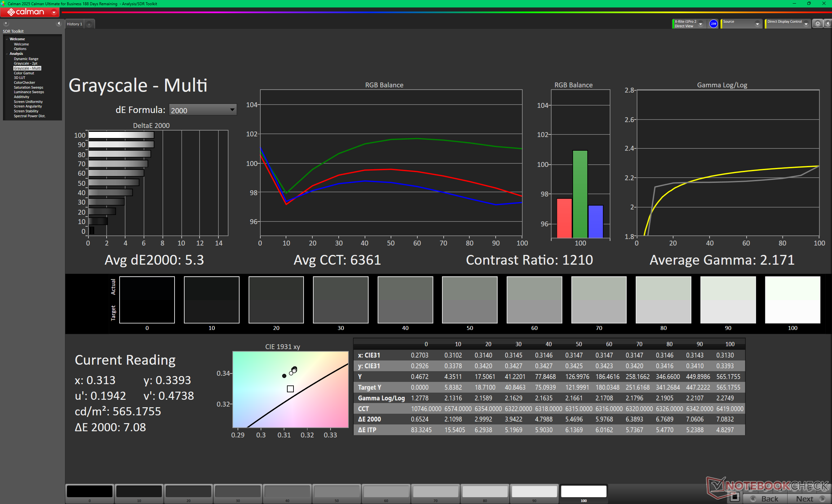Collapse the SDR Toolkit sidebar with arrow
Image resolution: width=832 pixels, height=504 pixels.
(59, 23)
